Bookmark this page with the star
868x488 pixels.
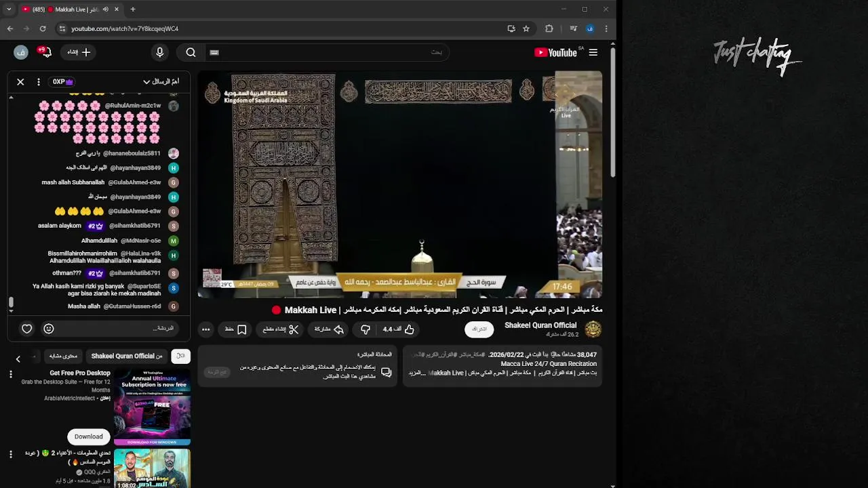(x=526, y=28)
